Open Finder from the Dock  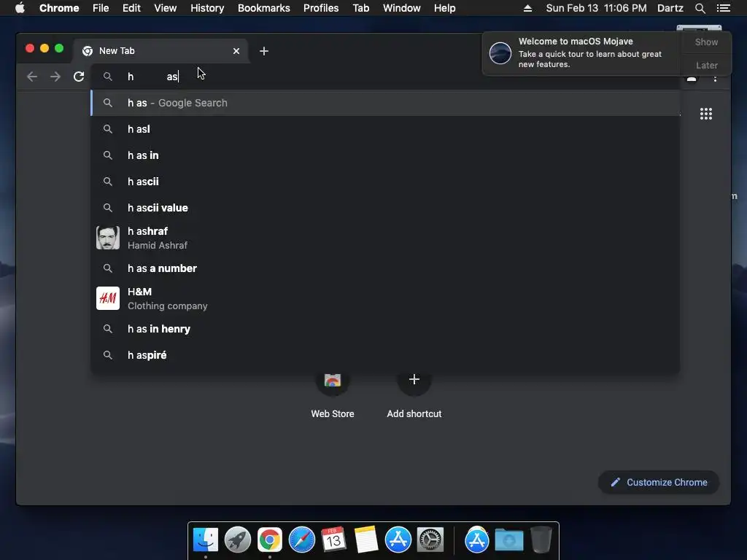pyautogui.click(x=205, y=540)
